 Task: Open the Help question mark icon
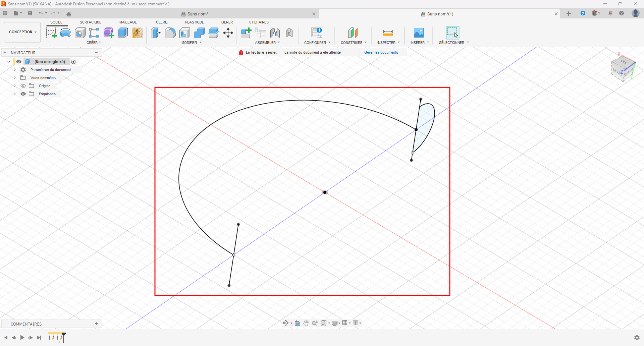[622, 13]
